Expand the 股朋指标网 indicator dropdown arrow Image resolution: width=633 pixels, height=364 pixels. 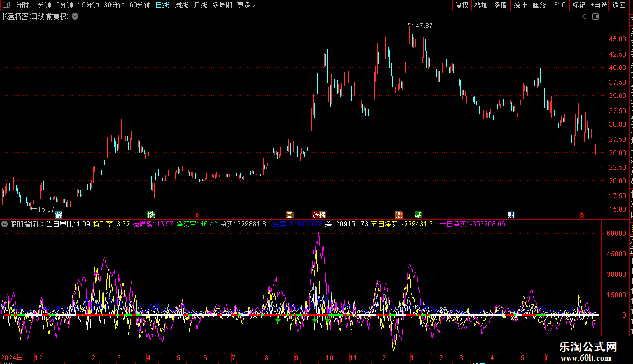pos(4,224)
